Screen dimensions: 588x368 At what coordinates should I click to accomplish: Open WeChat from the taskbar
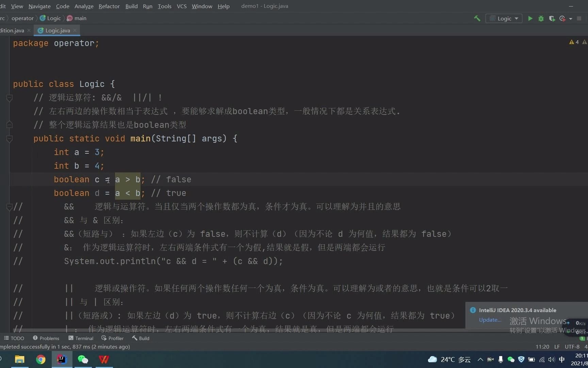tap(83, 359)
